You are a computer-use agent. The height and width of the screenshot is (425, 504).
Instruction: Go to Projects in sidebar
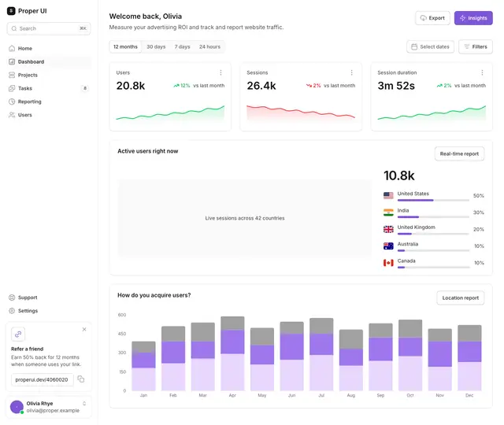49,76
